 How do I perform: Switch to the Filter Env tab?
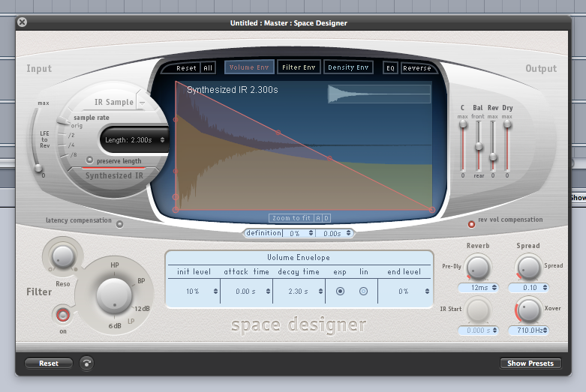[299, 67]
